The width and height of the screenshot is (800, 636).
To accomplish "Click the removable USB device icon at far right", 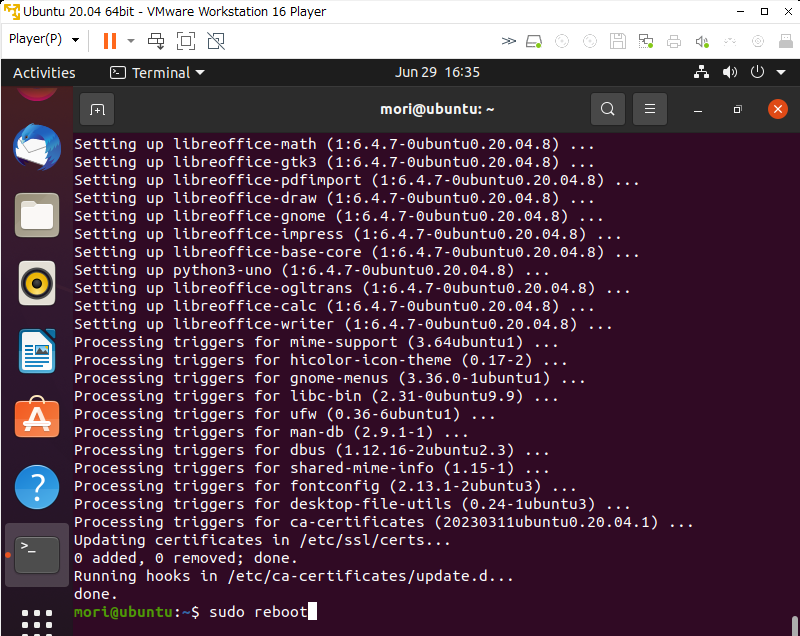I will point(786,41).
